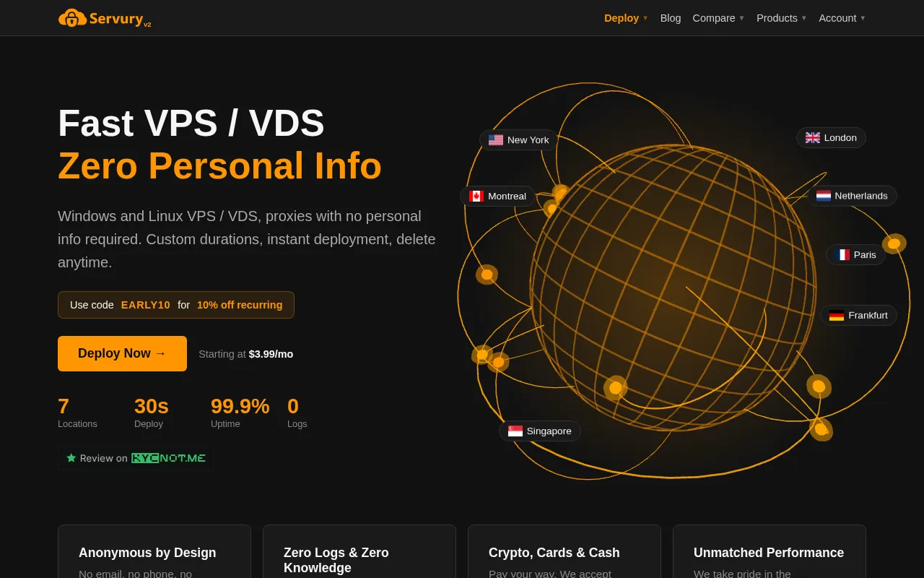The height and width of the screenshot is (578, 924).
Task: Open the Review on KYCNOT.ME link
Action: [x=136, y=458]
